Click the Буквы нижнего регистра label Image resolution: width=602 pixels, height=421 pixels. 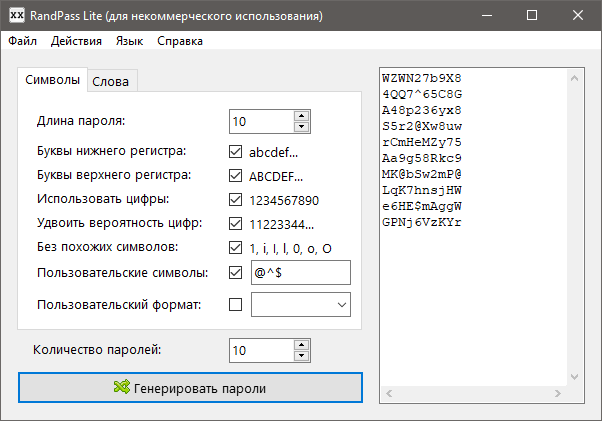pyautogui.click(x=112, y=151)
